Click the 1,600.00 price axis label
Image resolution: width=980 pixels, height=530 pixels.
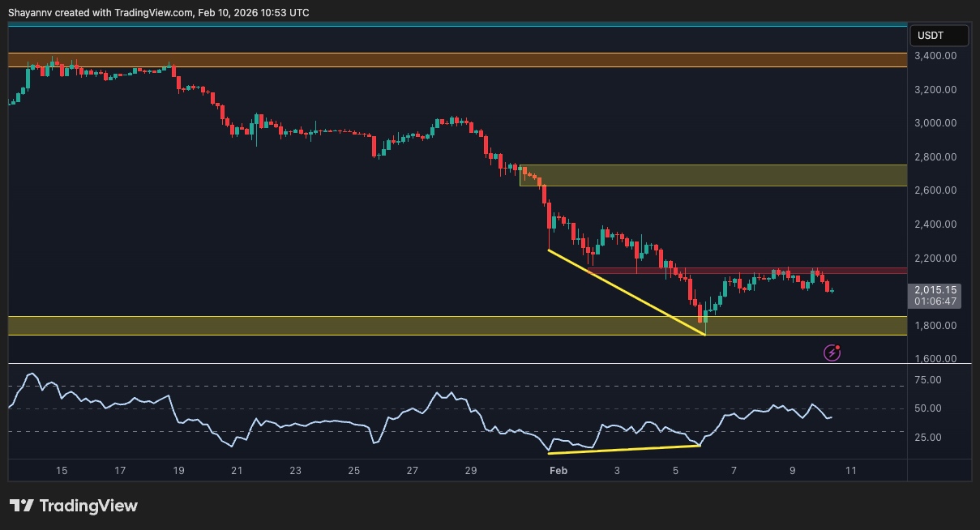[935, 359]
